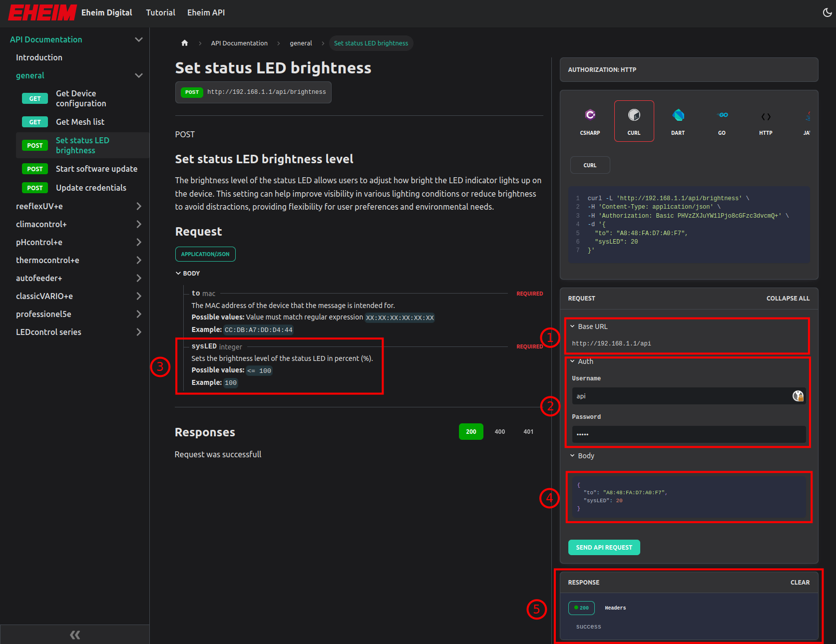836x644 pixels.
Task: Expand the professionel5e group
Action: pyautogui.click(x=139, y=314)
